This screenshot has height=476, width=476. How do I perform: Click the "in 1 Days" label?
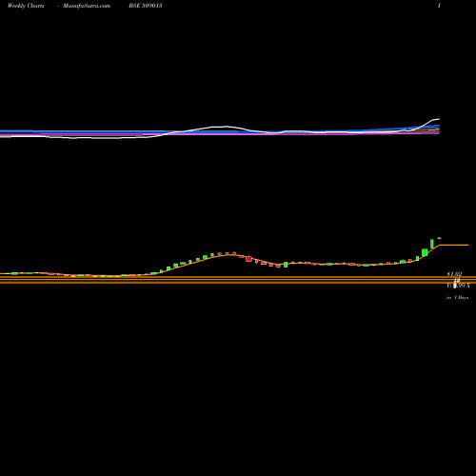[x=458, y=298]
